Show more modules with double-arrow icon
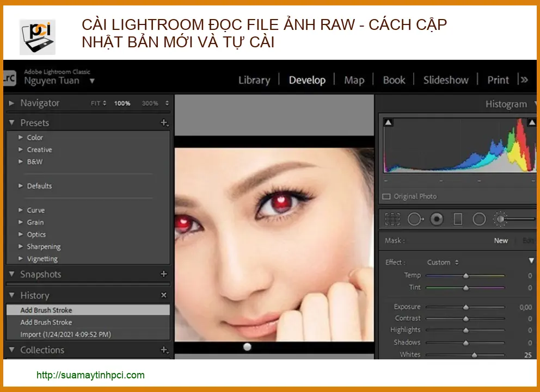 [525, 80]
